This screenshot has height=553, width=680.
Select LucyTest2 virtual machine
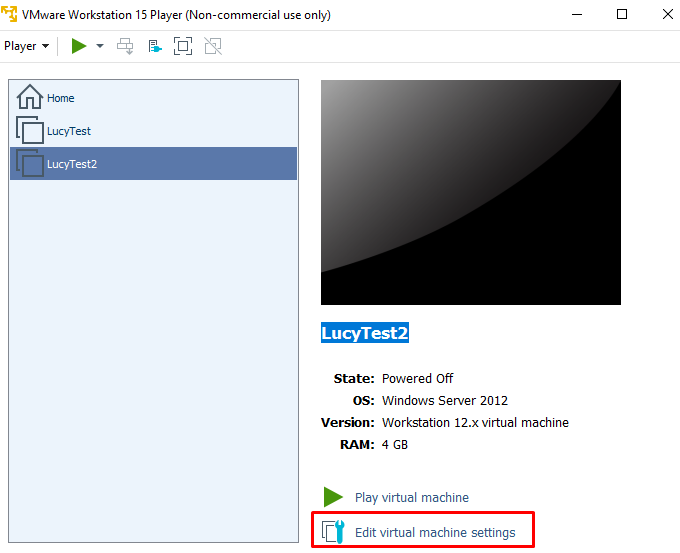pos(153,164)
